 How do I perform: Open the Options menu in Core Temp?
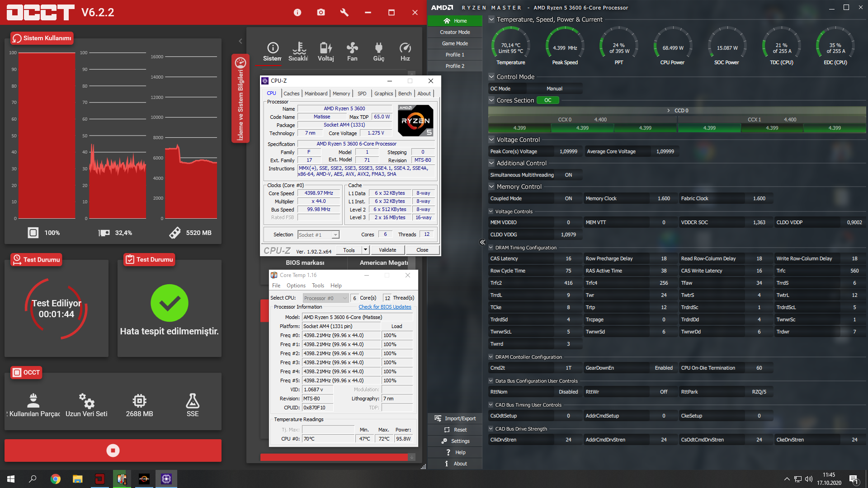(296, 286)
